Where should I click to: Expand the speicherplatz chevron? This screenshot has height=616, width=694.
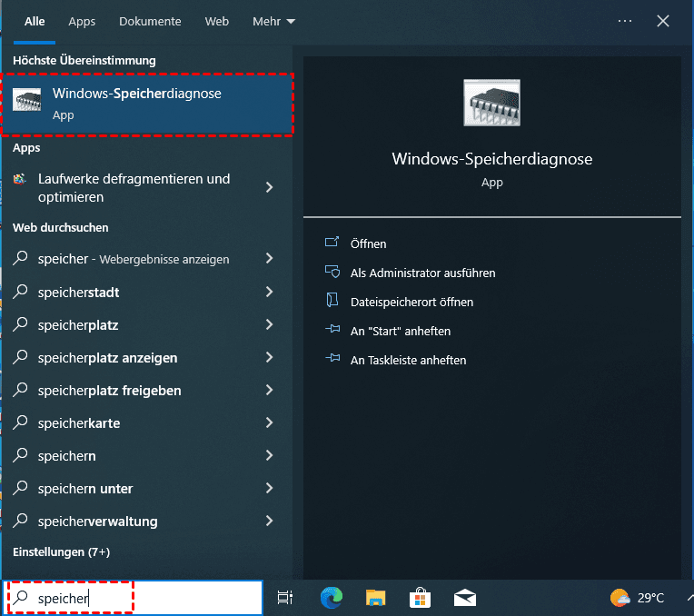coord(269,324)
